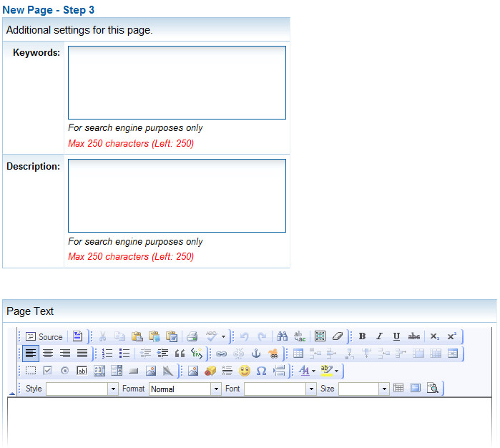Insert an anchor using the anchor icon
The height and width of the screenshot is (448, 500).
255,354
